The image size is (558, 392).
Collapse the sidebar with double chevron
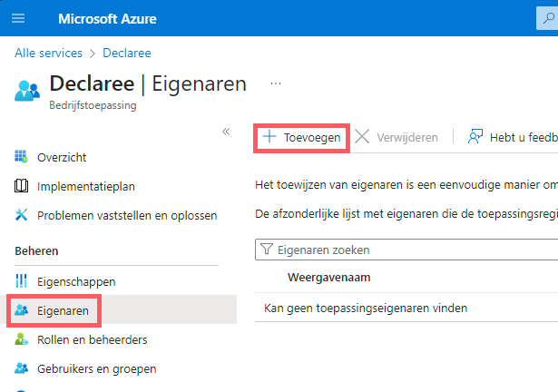tap(226, 132)
